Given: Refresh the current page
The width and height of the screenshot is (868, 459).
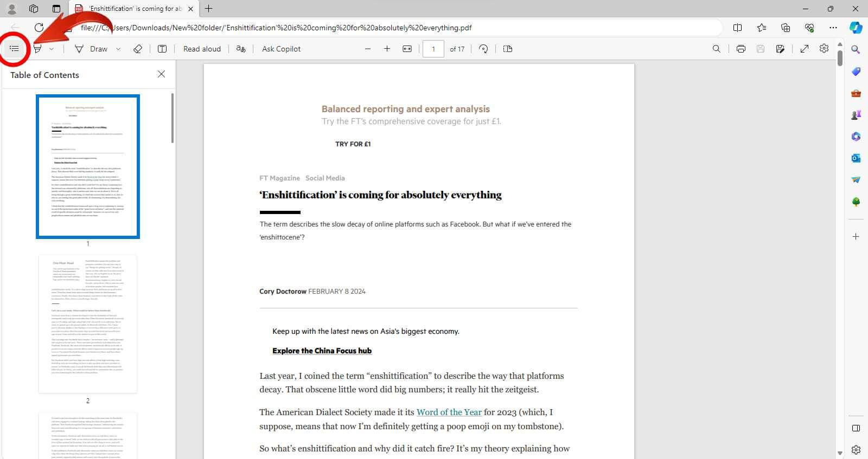Looking at the screenshot, I should tap(39, 28).
